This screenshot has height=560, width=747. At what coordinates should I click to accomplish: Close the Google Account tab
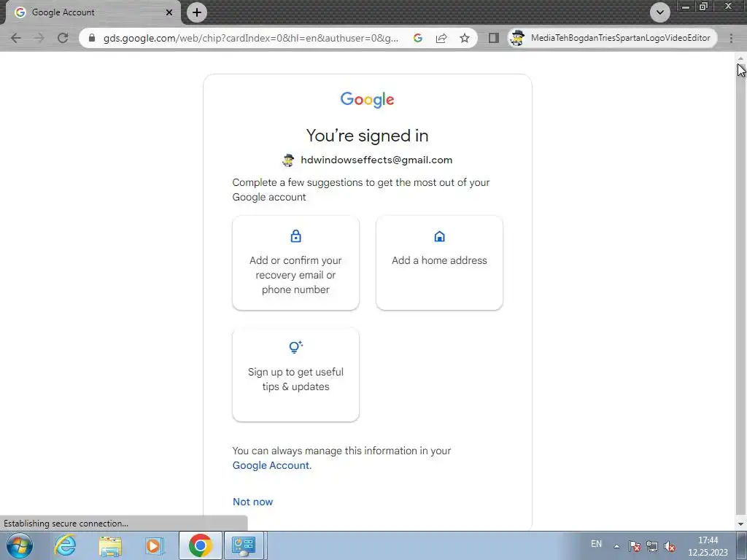[169, 12]
